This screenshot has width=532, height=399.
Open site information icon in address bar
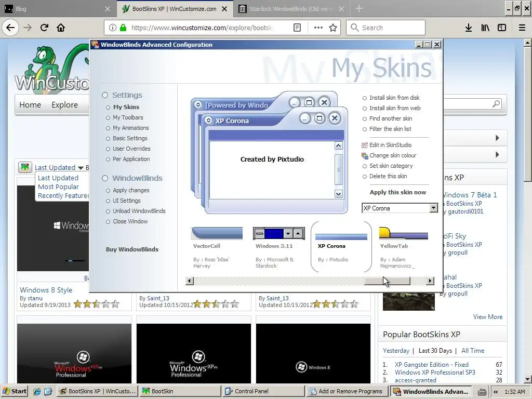pyautogui.click(x=112, y=28)
